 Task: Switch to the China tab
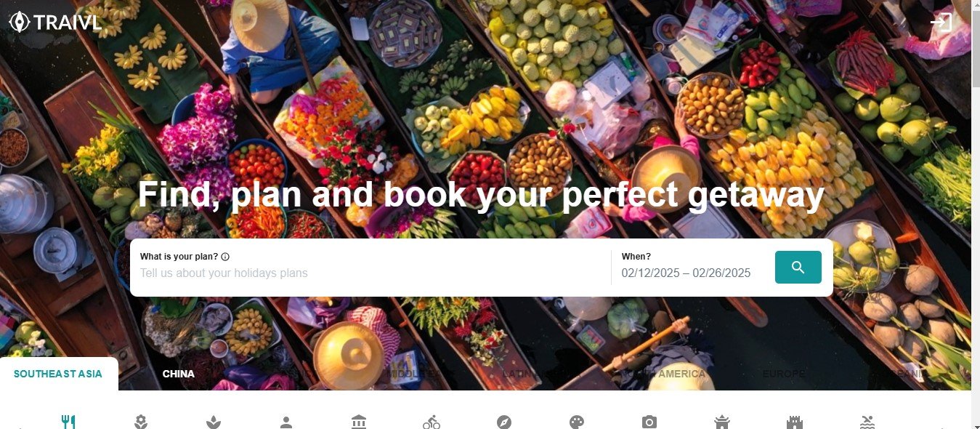(x=179, y=374)
